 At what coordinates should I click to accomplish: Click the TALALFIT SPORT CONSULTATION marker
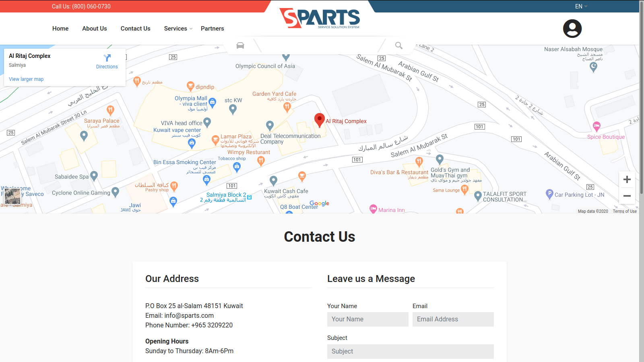point(478,196)
